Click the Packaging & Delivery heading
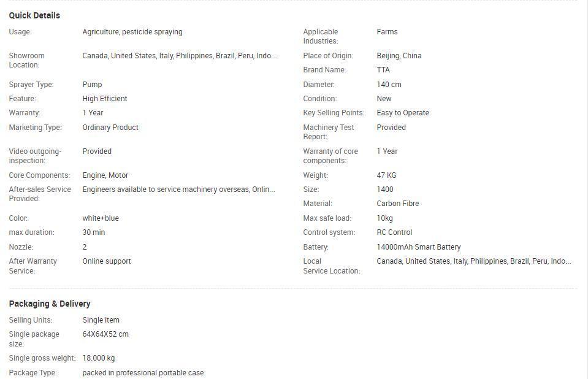Image resolution: width=588 pixels, height=379 pixels. pos(50,304)
